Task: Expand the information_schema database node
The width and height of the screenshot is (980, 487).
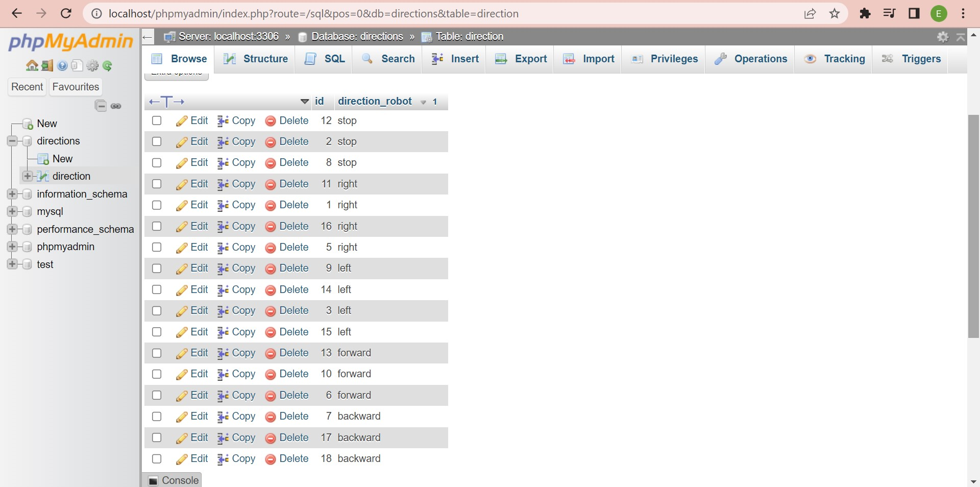Action: click(12, 194)
